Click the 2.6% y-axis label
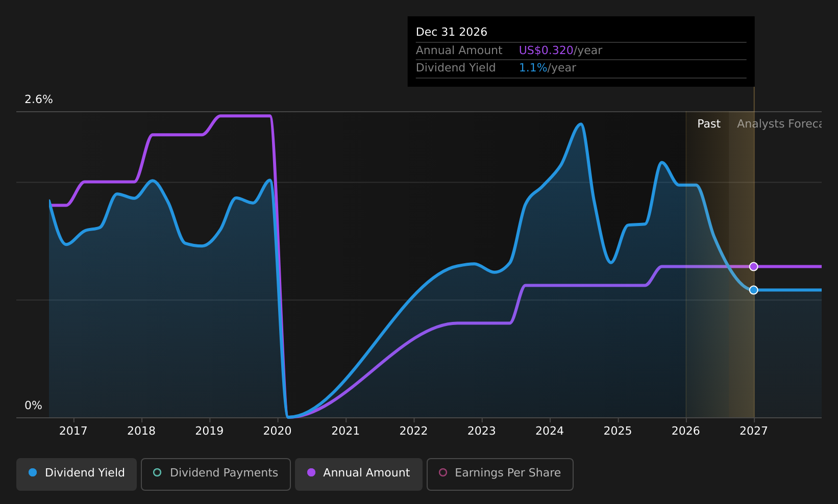 tap(39, 99)
